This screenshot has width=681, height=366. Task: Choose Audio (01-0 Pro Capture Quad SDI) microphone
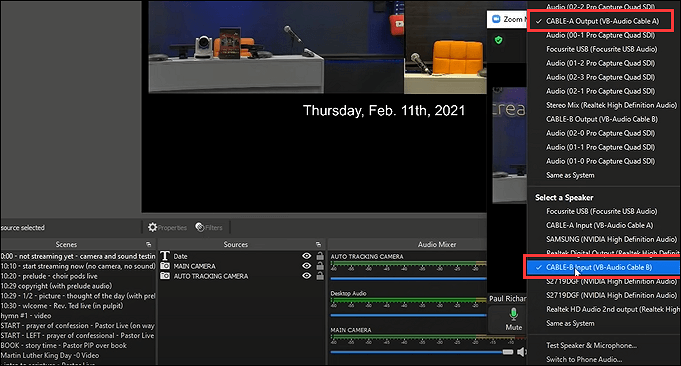tap(600, 161)
